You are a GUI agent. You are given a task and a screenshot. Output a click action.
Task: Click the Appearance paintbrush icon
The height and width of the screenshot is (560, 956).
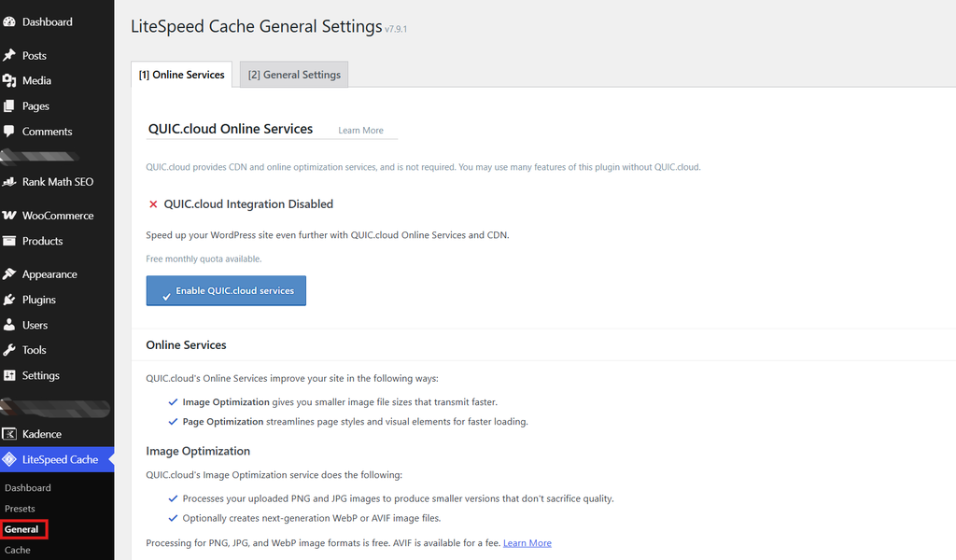pos(8,274)
